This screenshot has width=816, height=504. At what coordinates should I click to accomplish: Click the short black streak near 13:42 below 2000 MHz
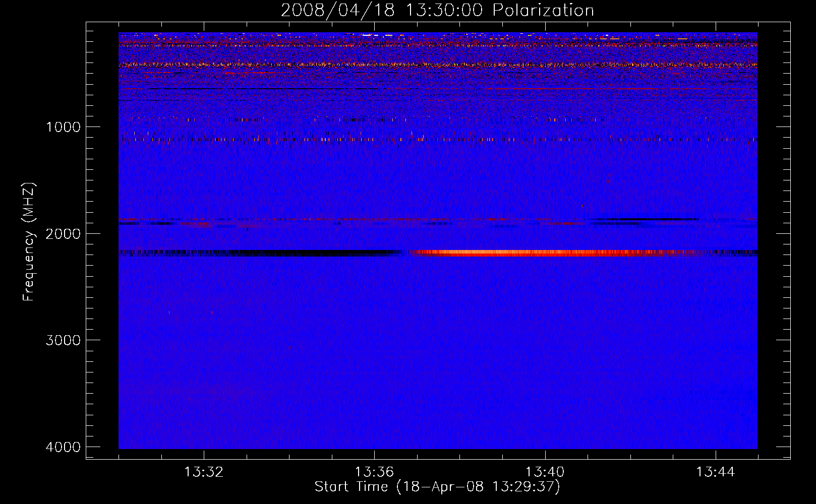646,219
